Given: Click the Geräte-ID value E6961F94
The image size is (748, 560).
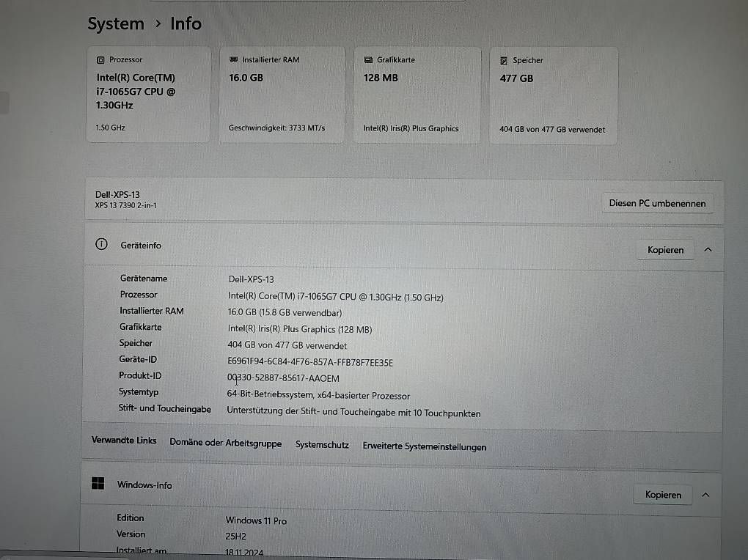Looking at the screenshot, I should (310, 363).
